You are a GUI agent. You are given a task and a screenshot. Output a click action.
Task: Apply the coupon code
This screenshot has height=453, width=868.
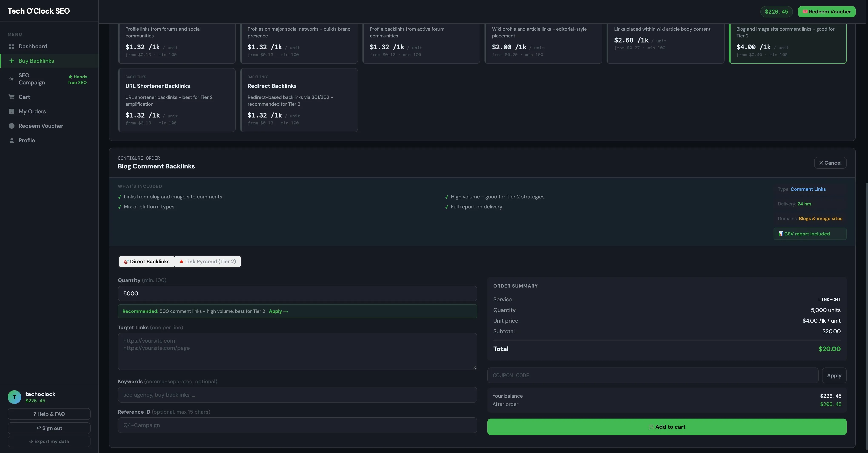834,376
